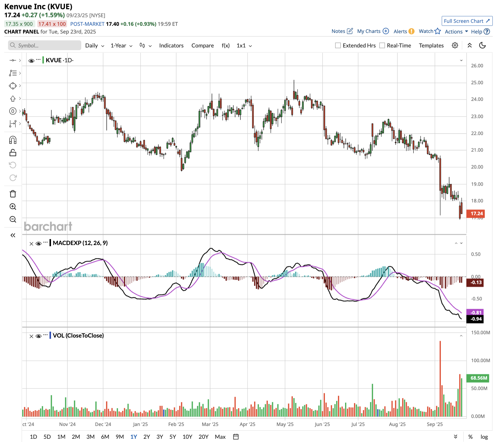Zoom in on the chart
Viewport: 504px width, 442px height.
tap(13, 206)
